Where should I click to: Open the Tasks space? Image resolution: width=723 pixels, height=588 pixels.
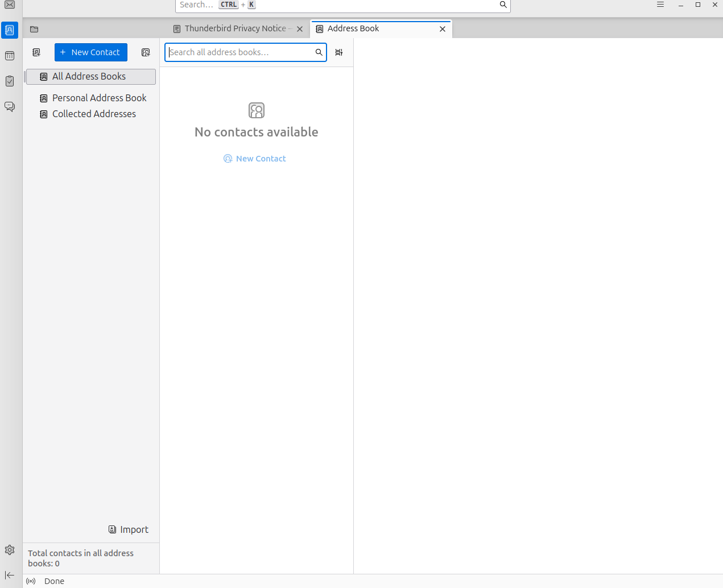[x=10, y=81]
